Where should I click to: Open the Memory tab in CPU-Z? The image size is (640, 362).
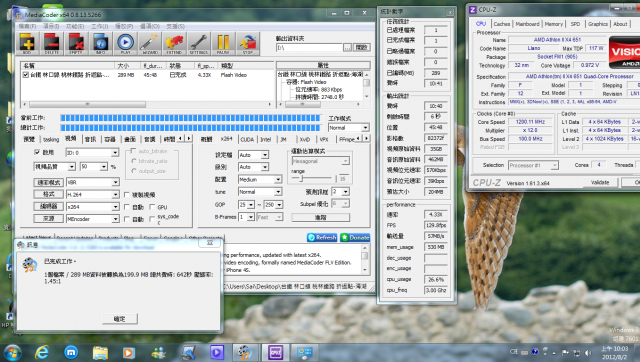pos(553,24)
